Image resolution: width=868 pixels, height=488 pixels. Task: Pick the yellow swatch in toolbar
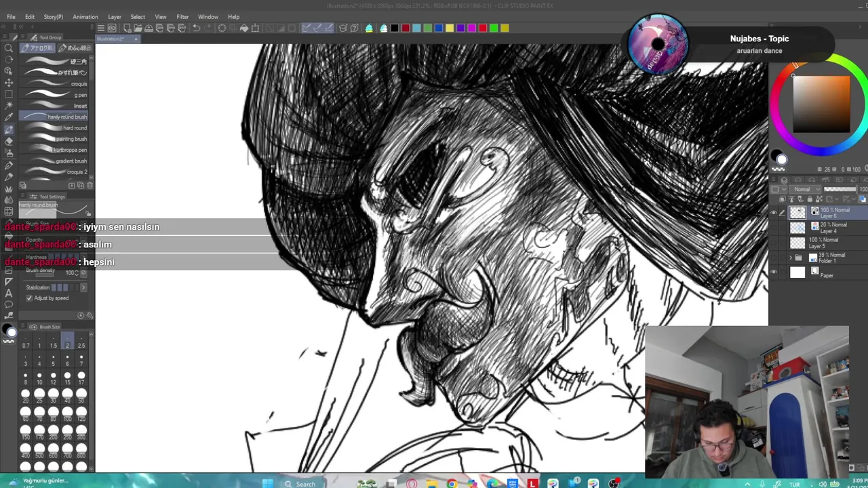pyautogui.click(x=450, y=28)
